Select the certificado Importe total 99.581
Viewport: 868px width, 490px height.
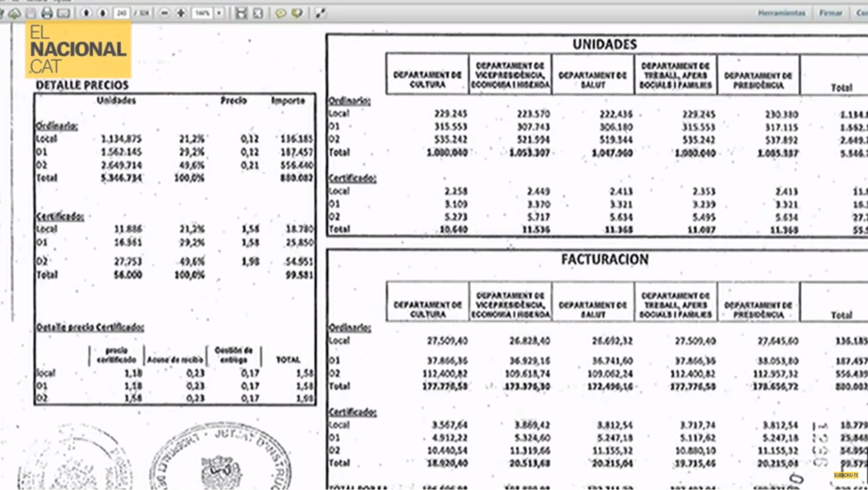coord(299,275)
